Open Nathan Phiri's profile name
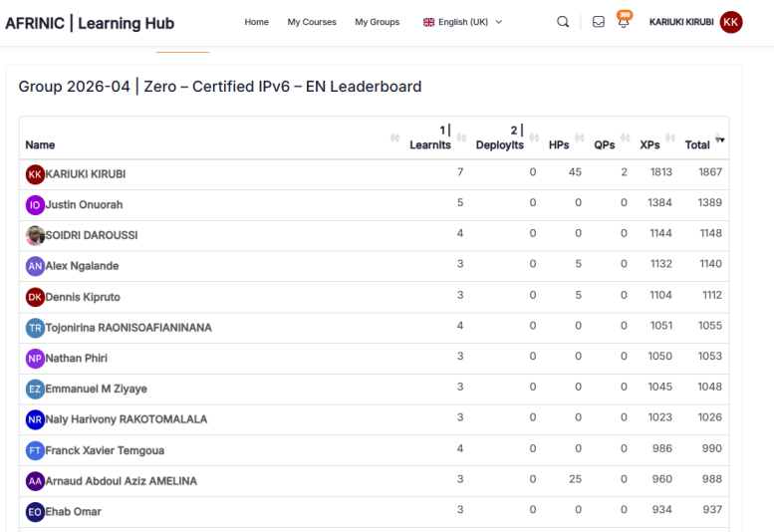 point(76,359)
